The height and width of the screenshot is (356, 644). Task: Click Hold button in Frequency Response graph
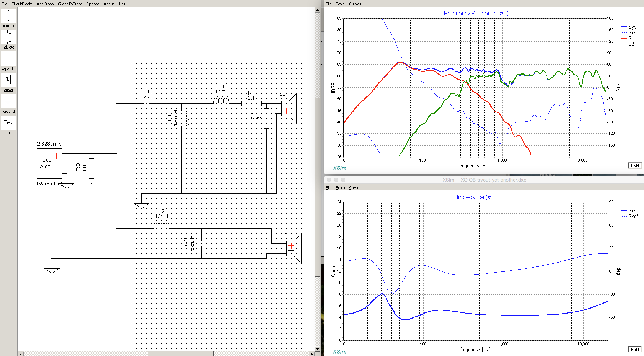coord(635,166)
